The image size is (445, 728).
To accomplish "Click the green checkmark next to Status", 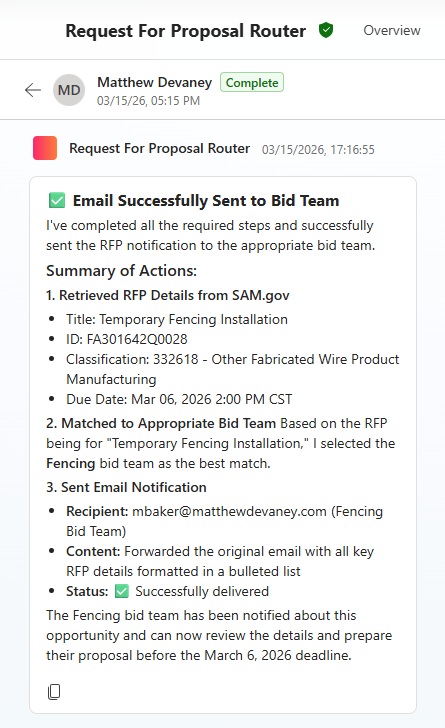I will point(122,591).
